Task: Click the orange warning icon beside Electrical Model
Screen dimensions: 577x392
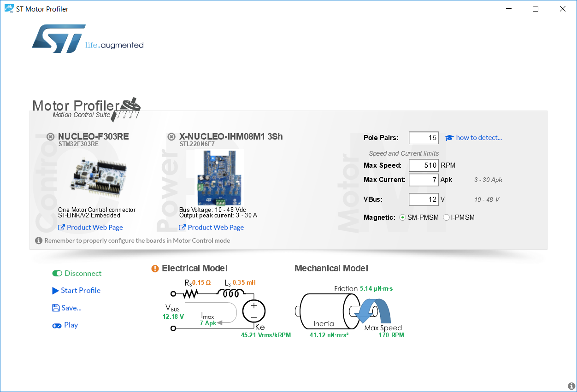Action: [155, 269]
